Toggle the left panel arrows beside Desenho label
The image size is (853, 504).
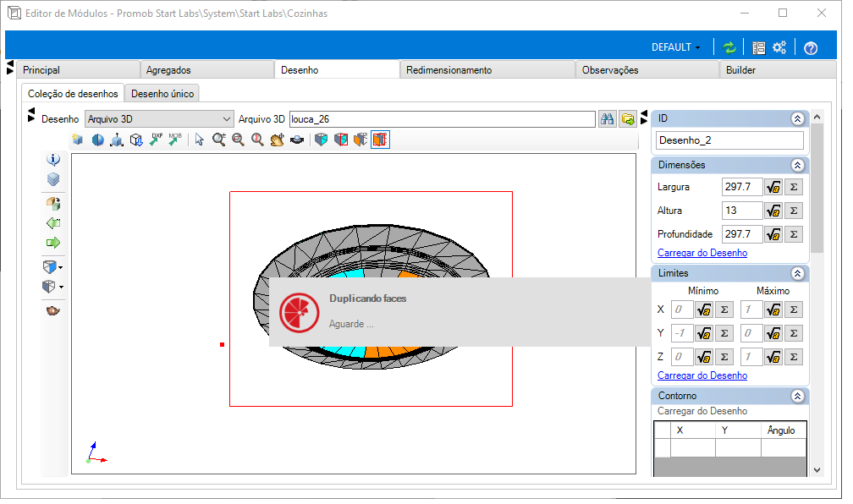(31, 115)
